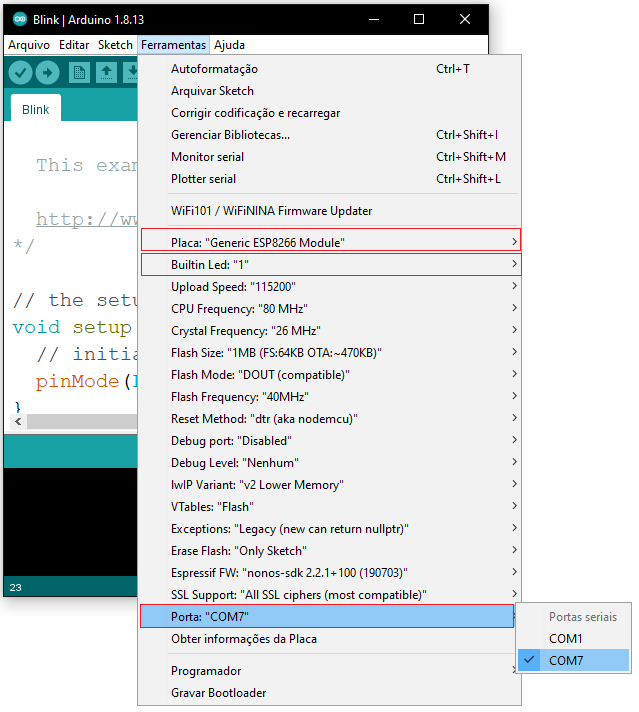Click the editor horizontal scrollbar left arrow

click(x=18, y=421)
